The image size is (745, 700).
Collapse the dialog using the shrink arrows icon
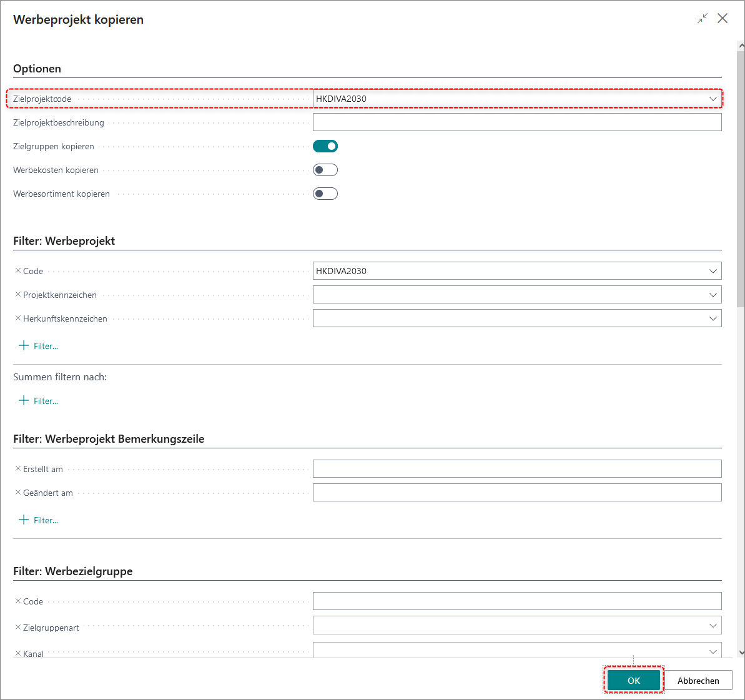(703, 19)
